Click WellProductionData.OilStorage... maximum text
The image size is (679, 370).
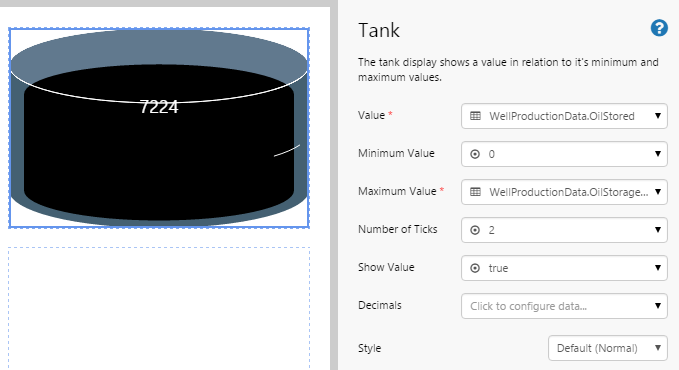pyautogui.click(x=569, y=192)
